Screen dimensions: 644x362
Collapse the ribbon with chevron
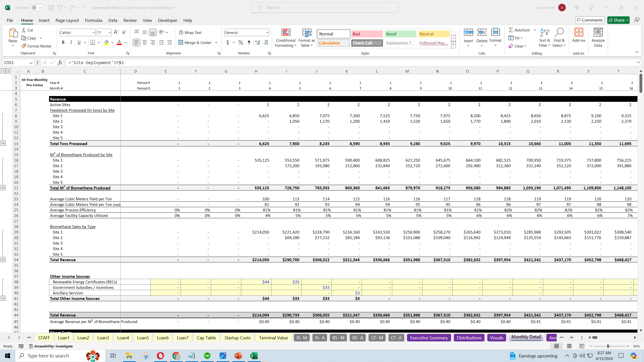click(x=637, y=52)
